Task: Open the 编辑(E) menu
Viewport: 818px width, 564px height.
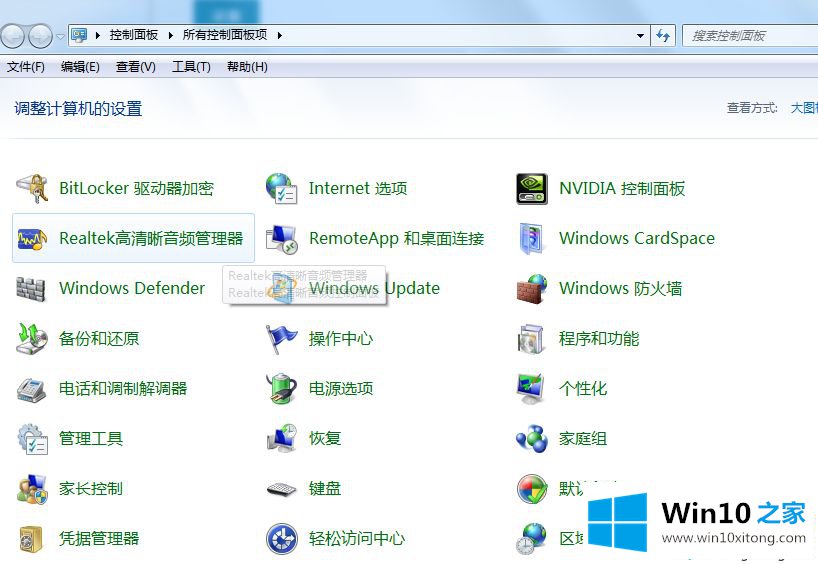Action: click(x=80, y=67)
